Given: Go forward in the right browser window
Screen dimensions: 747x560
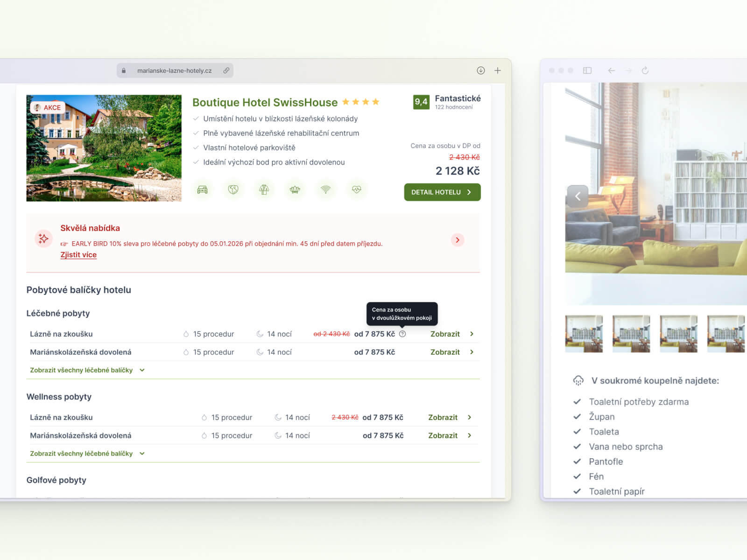Looking at the screenshot, I should (628, 70).
